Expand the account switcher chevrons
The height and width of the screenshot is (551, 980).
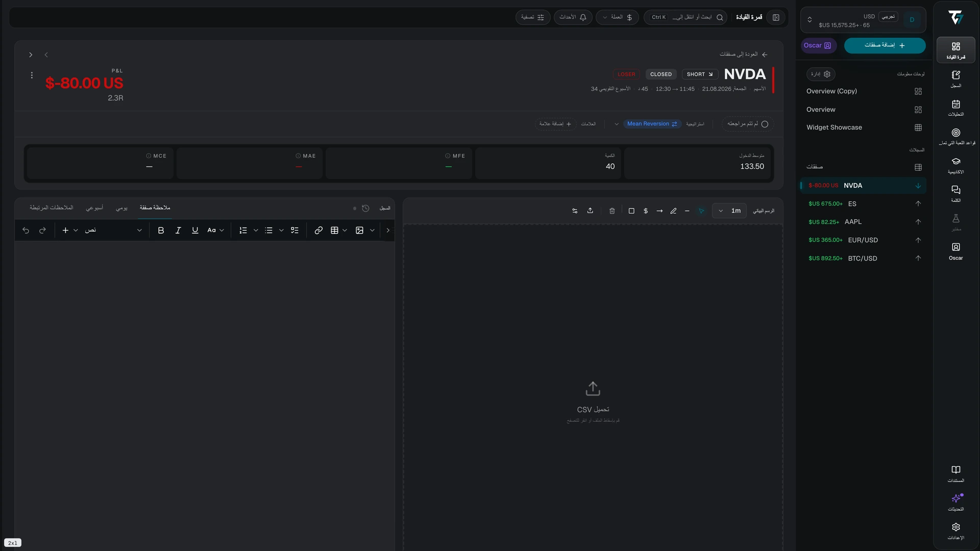coord(810,20)
